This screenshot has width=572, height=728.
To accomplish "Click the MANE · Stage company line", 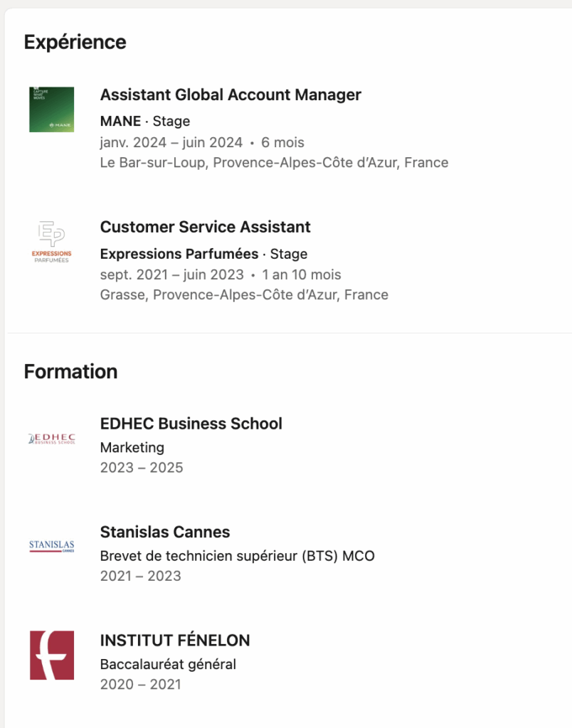I will click(x=144, y=122).
